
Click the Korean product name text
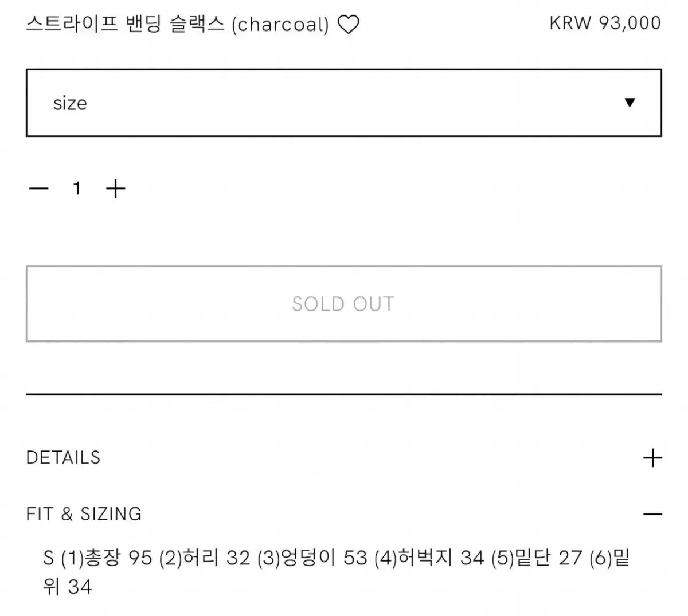[x=125, y=24]
